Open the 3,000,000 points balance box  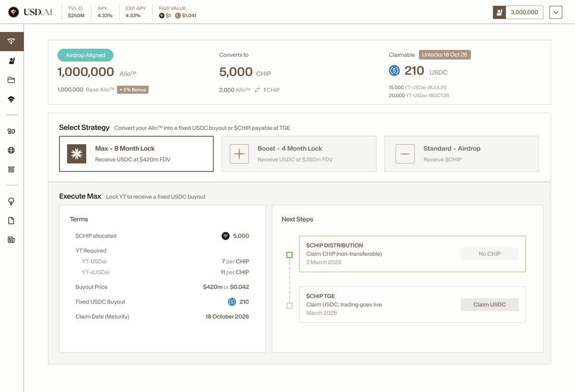(518, 12)
